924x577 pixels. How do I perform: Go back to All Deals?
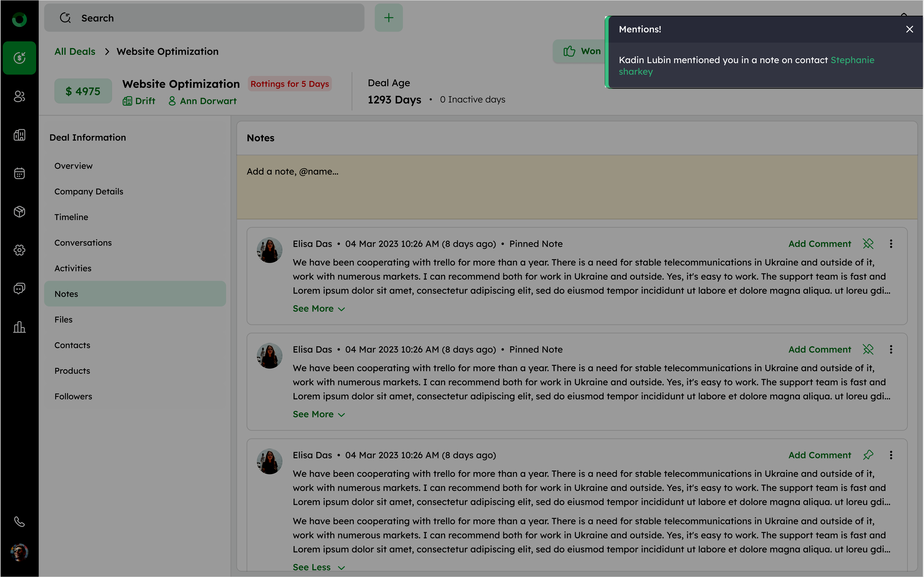pyautogui.click(x=75, y=52)
